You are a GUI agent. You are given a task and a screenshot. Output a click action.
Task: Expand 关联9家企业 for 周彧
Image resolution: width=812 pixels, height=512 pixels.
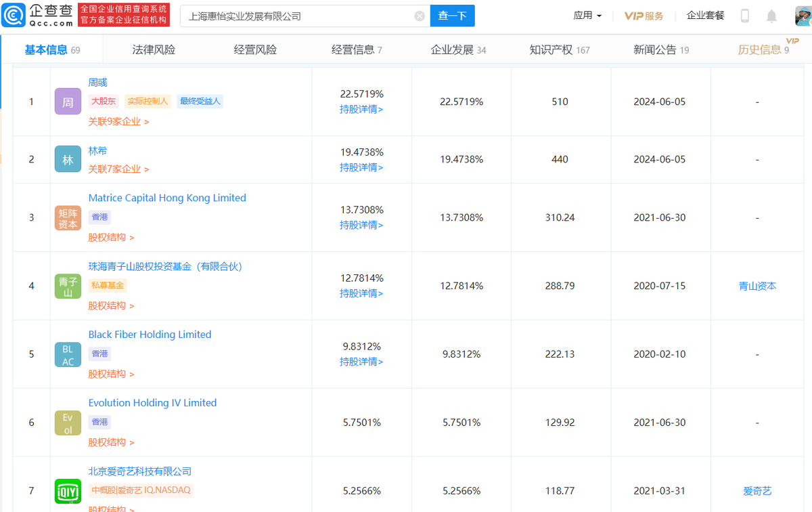tap(118, 122)
